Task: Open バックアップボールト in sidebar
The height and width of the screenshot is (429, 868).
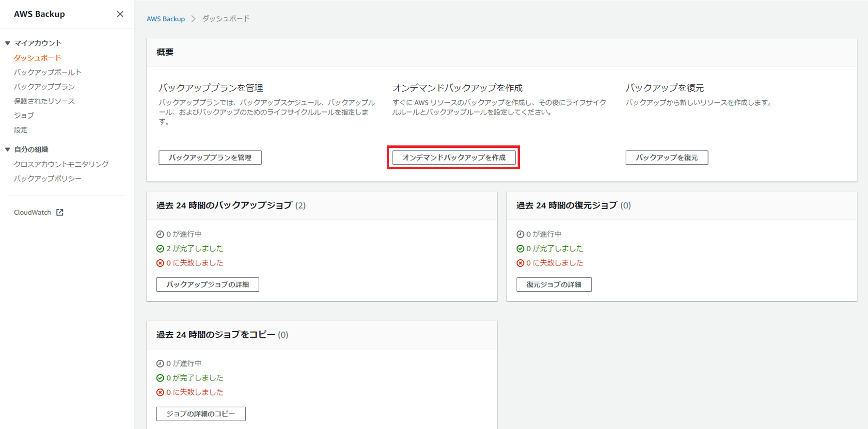Action: point(47,72)
